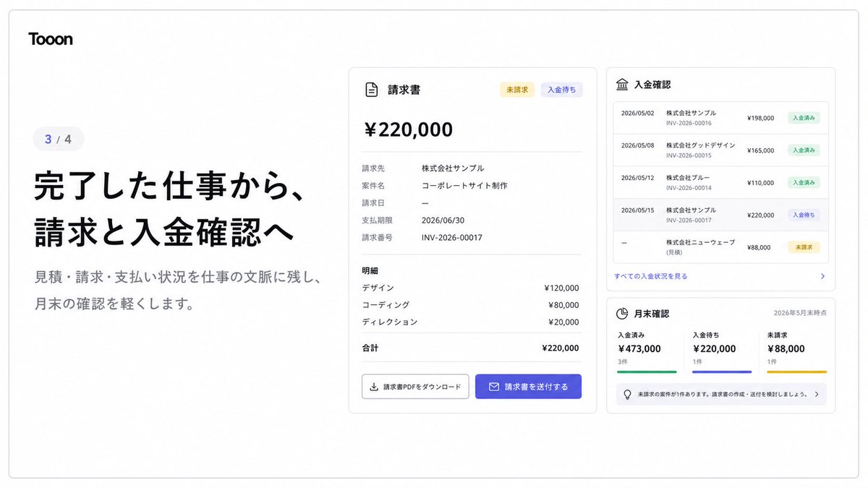Select the highlighted INV-2026-00017 payment row
Screen dimensions: 868x488
[x=720, y=215]
